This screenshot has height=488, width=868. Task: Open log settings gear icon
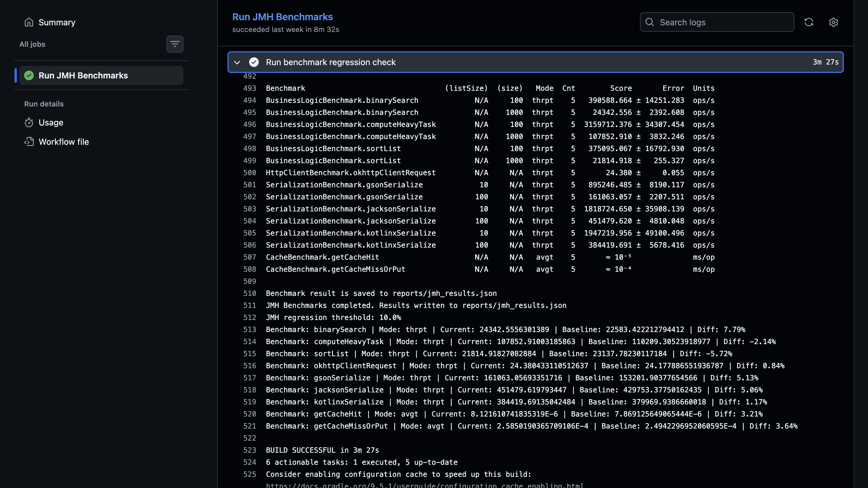(x=833, y=22)
